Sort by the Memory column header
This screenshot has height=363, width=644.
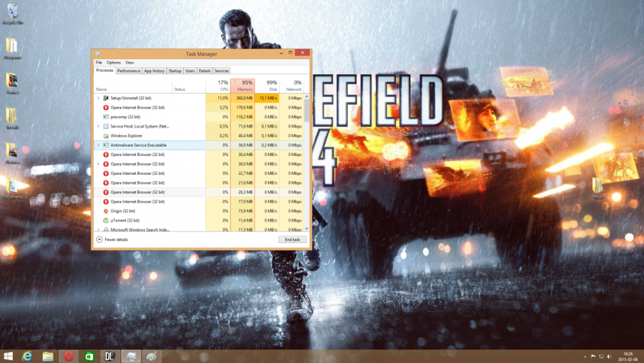click(x=243, y=86)
